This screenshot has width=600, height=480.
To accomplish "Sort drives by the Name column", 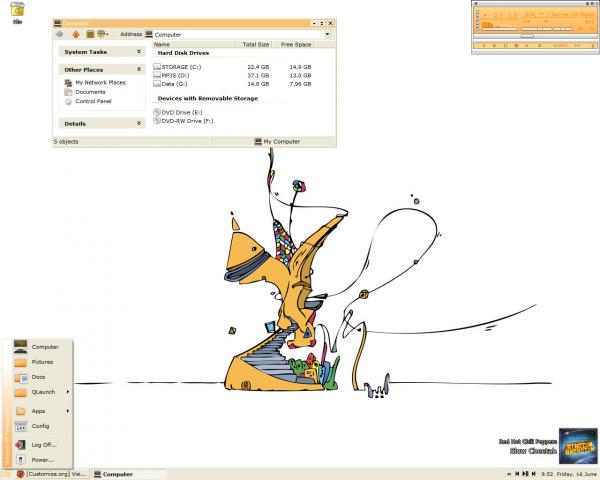I will point(194,44).
